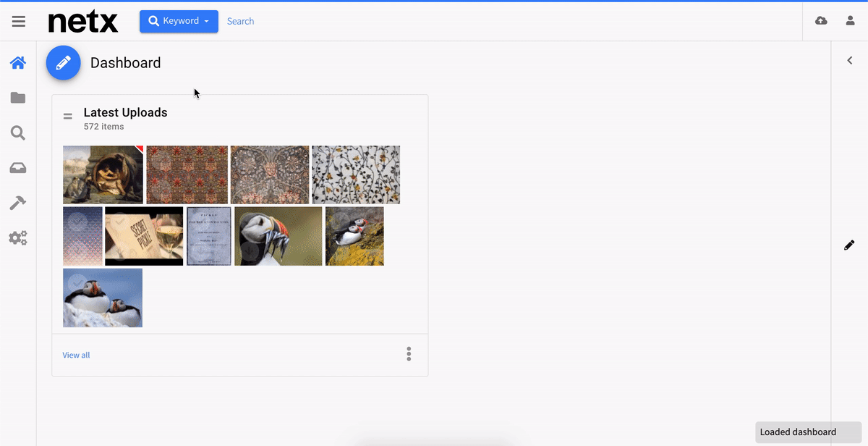Open the Latest Uploads three-dot menu
This screenshot has width=868, height=446.
pyautogui.click(x=409, y=354)
